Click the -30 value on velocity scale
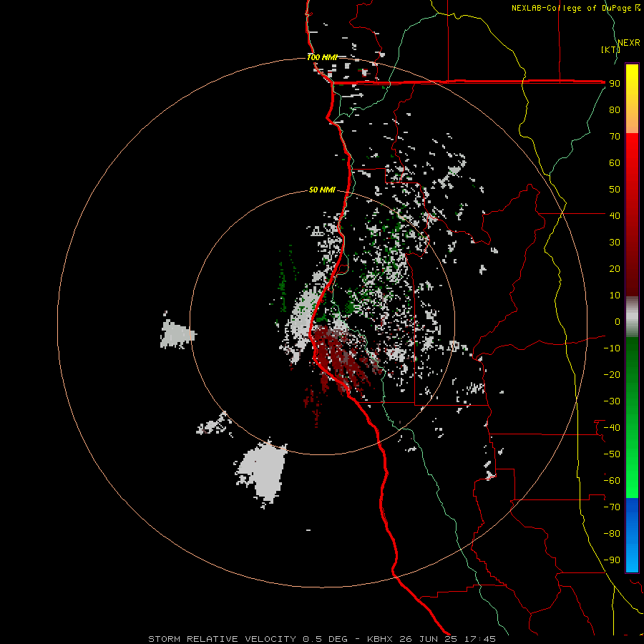Viewport: 644px width, 644px height. pos(612,401)
